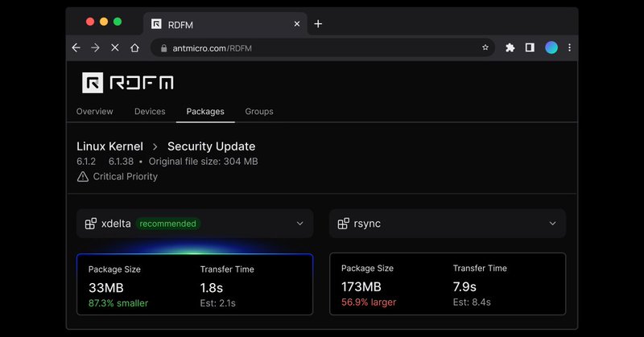The width and height of the screenshot is (644, 337).
Task: Click Package Size label in rsync card
Action: click(x=367, y=269)
